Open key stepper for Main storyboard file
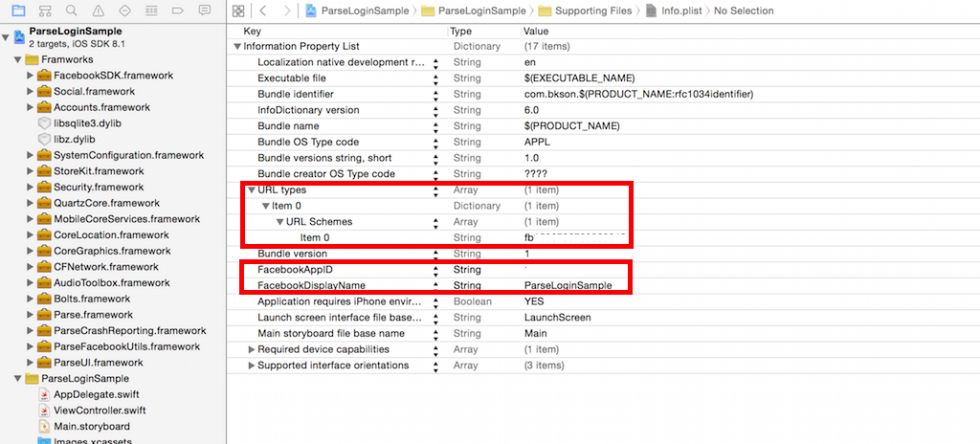The width and height of the screenshot is (980, 444). click(435, 334)
